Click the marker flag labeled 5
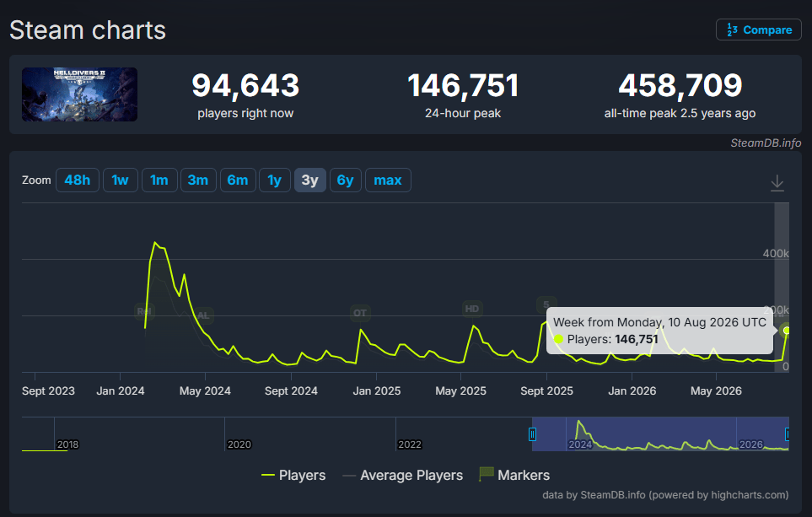 [546, 304]
